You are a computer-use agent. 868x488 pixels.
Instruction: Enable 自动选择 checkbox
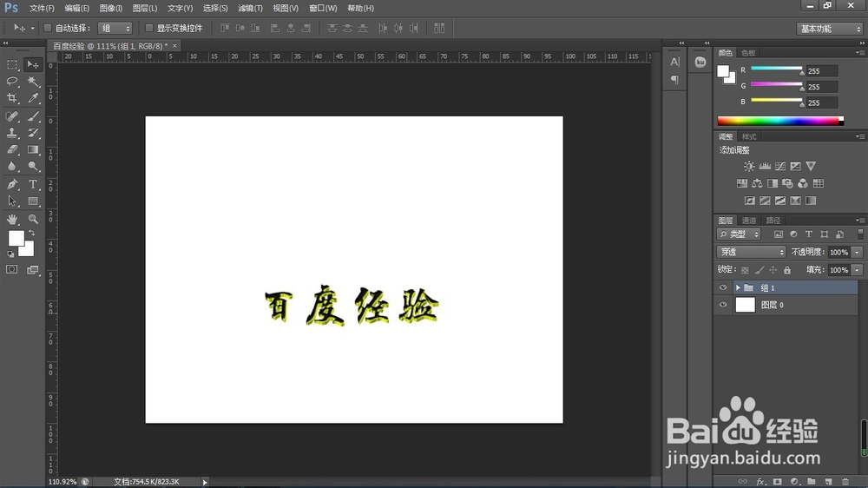(x=48, y=28)
